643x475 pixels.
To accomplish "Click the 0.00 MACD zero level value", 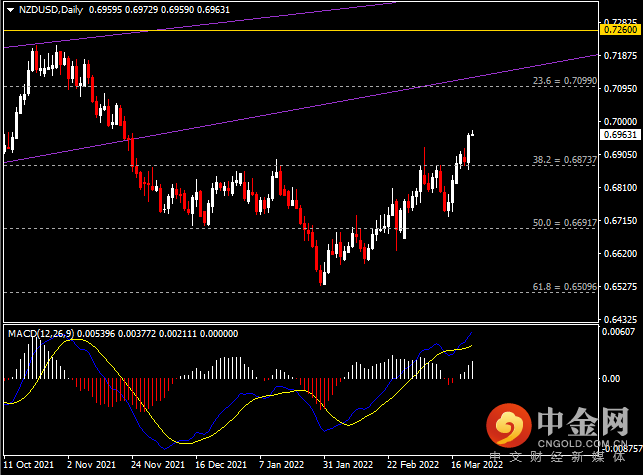I will pos(611,378).
